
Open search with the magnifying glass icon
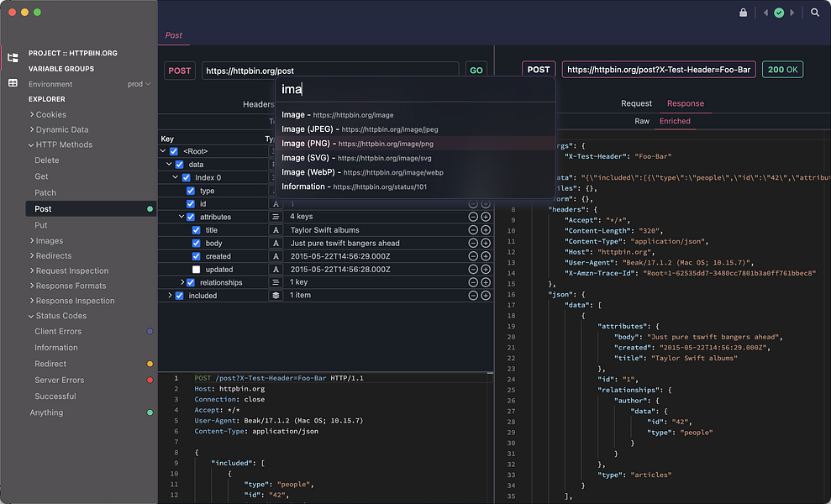pyautogui.click(x=815, y=13)
